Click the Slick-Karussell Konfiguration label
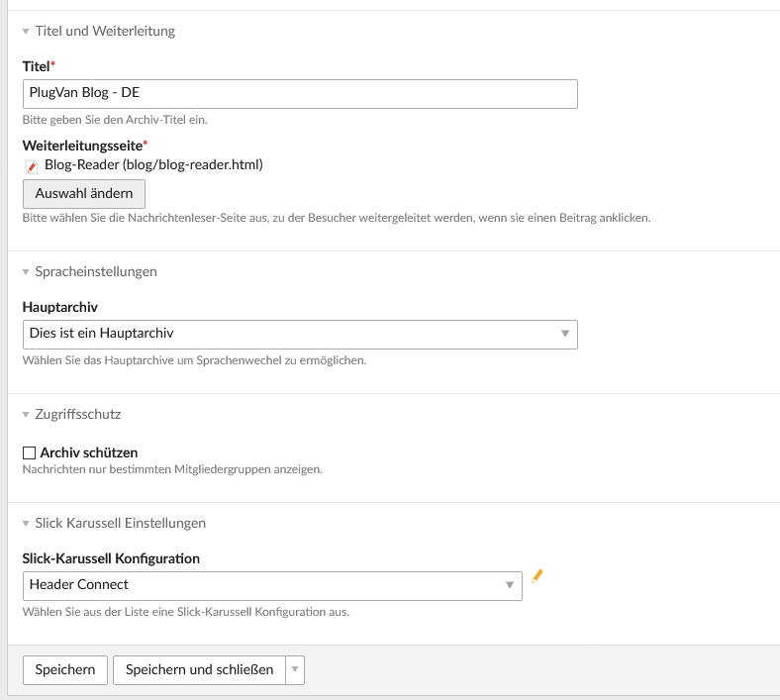Image resolution: width=780 pixels, height=700 pixels. tap(110, 558)
